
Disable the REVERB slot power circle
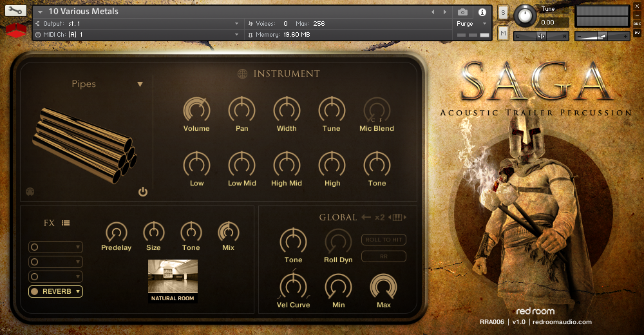pos(35,291)
